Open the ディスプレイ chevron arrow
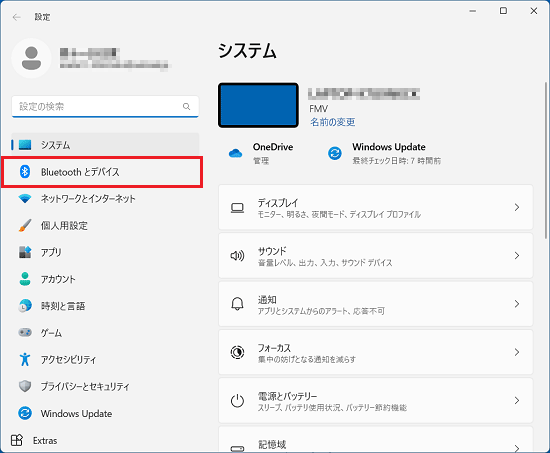The width and height of the screenshot is (550, 453). point(517,207)
